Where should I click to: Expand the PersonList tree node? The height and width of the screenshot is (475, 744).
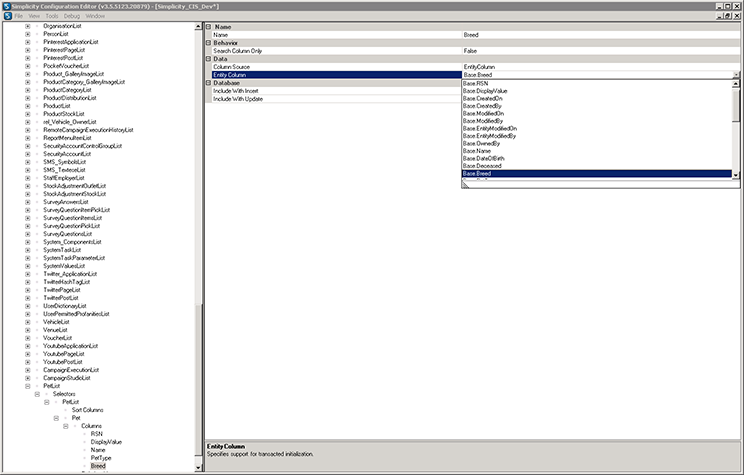coord(28,34)
